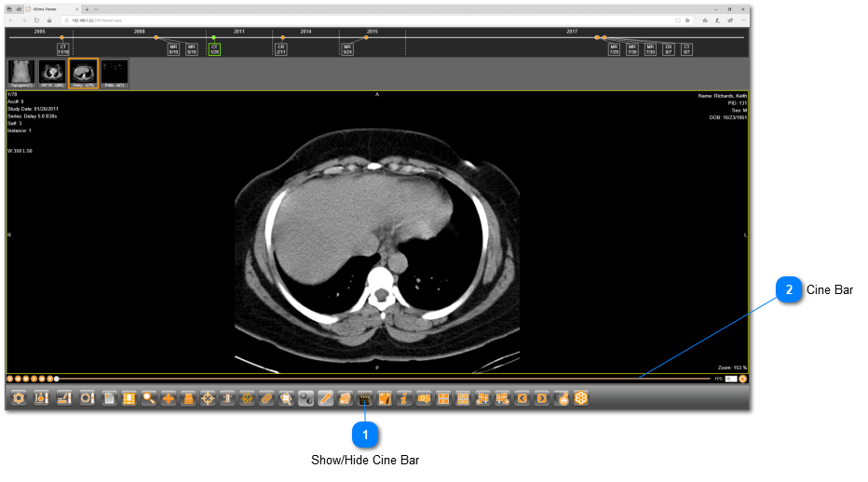
Task: Click the round orange button beside the FPS field
Action: [743, 379]
